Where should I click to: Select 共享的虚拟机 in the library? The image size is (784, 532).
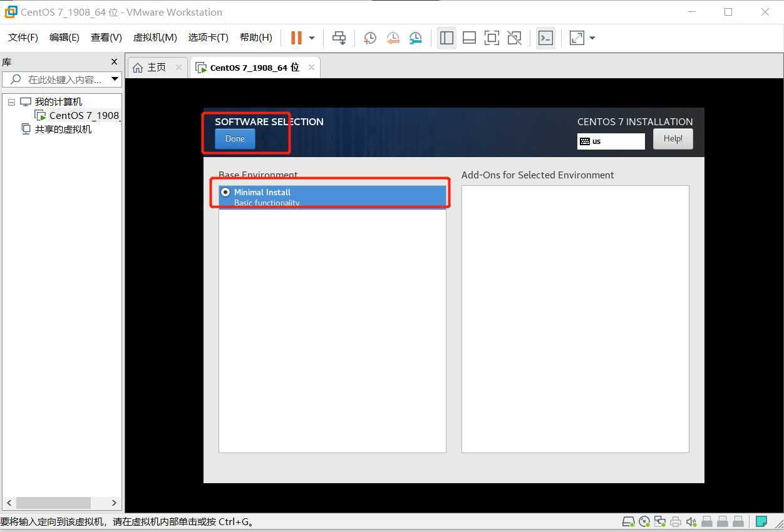(x=63, y=130)
